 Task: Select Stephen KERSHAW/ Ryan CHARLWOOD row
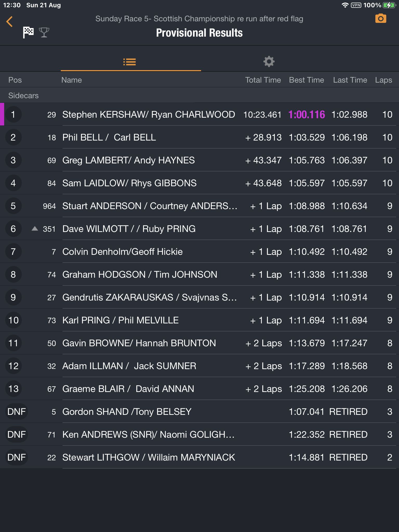pos(149,115)
